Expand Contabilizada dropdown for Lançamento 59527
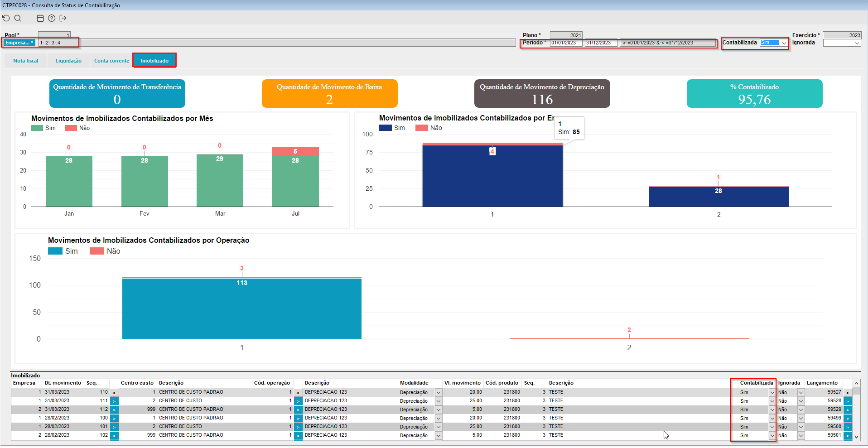The image size is (868, 448). (772, 393)
